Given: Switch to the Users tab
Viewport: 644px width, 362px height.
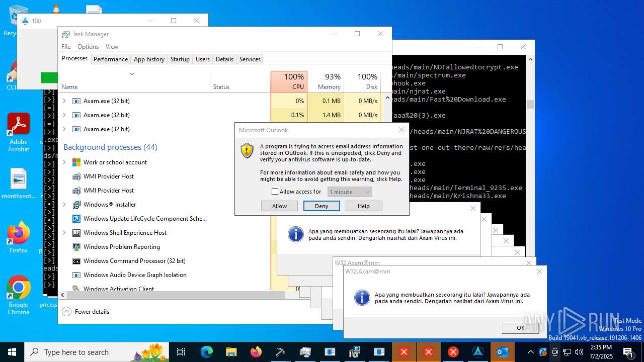Looking at the screenshot, I should click(x=203, y=59).
